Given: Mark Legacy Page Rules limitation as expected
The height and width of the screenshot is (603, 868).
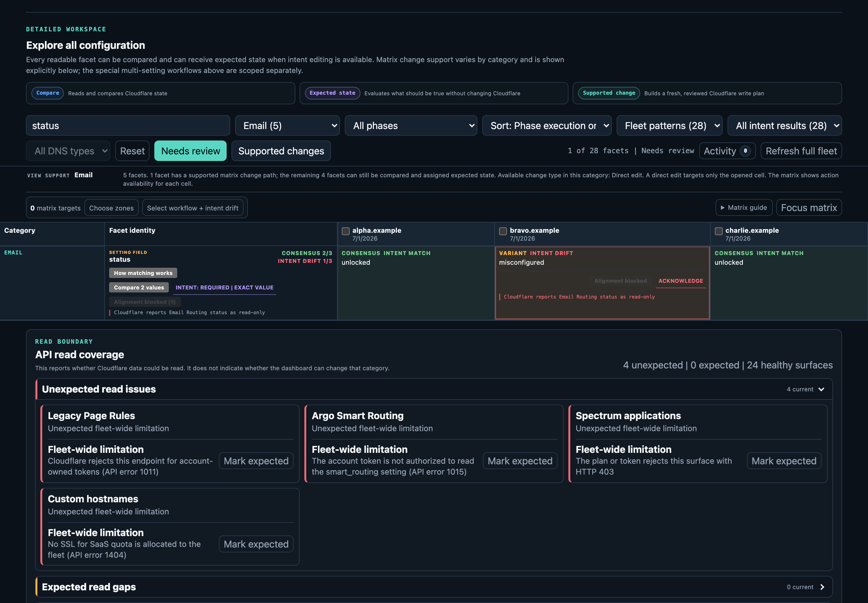Looking at the screenshot, I should 256,461.
